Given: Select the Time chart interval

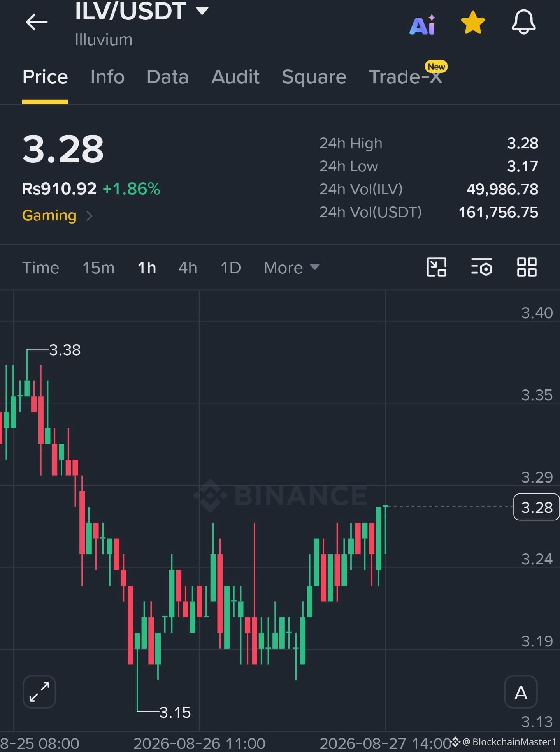Looking at the screenshot, I should point(40,268).
